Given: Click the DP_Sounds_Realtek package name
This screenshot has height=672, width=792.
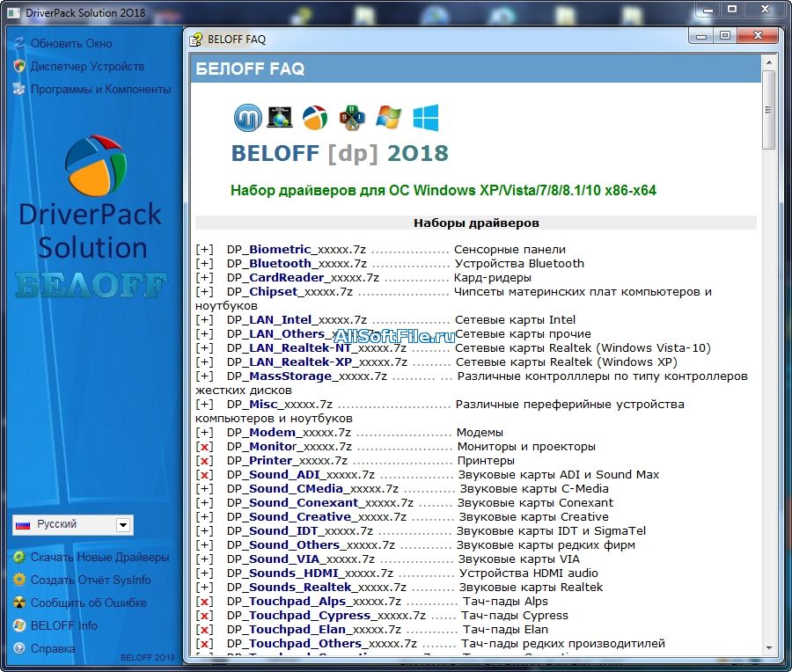Looking at the screenshot, I should pyautogui.click(x=317, y=588).
